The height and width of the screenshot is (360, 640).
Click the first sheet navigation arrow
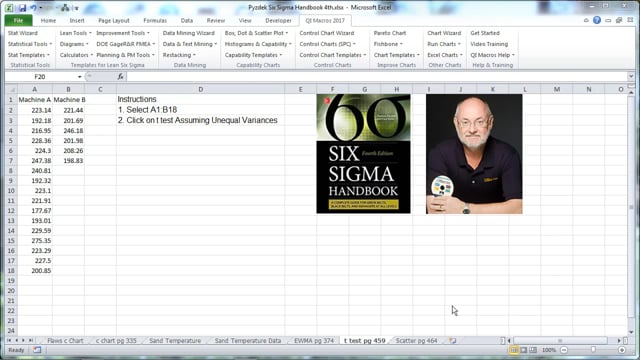coord(9,340)
